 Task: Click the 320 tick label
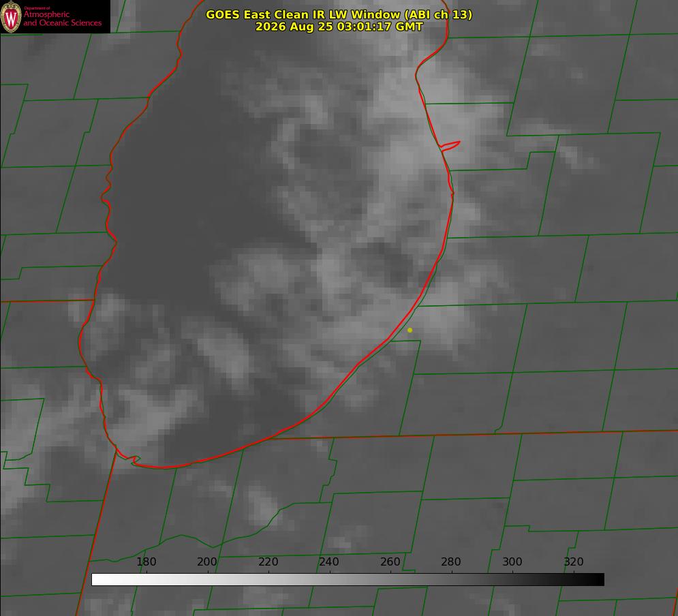(x=574, y=561)
